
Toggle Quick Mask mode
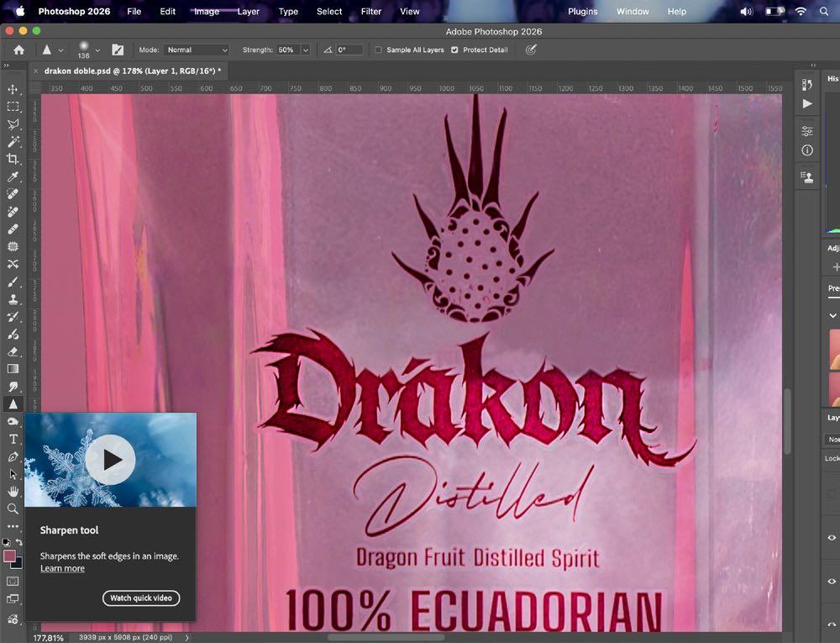pos(13,582)
